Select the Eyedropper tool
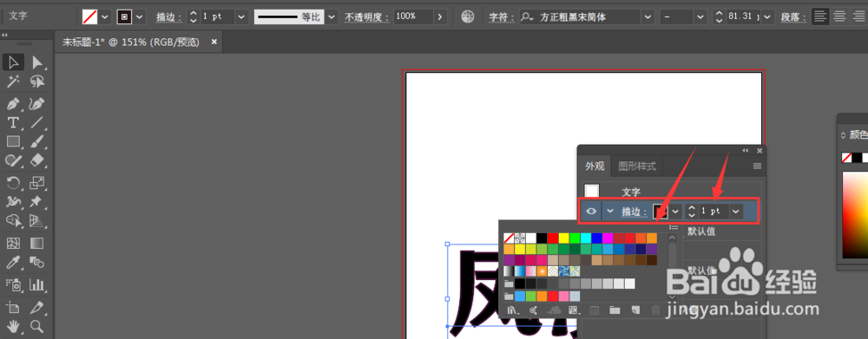The image size is (868, 339). tap(13, 262)
